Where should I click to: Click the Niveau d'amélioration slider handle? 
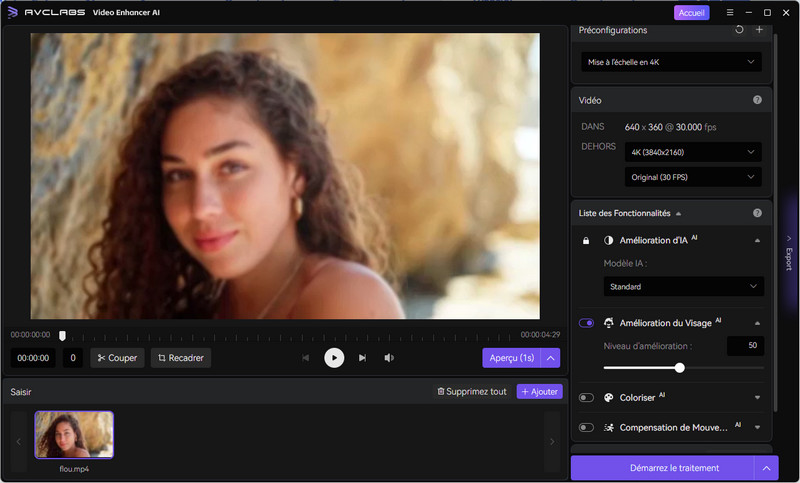pos(679,368)
